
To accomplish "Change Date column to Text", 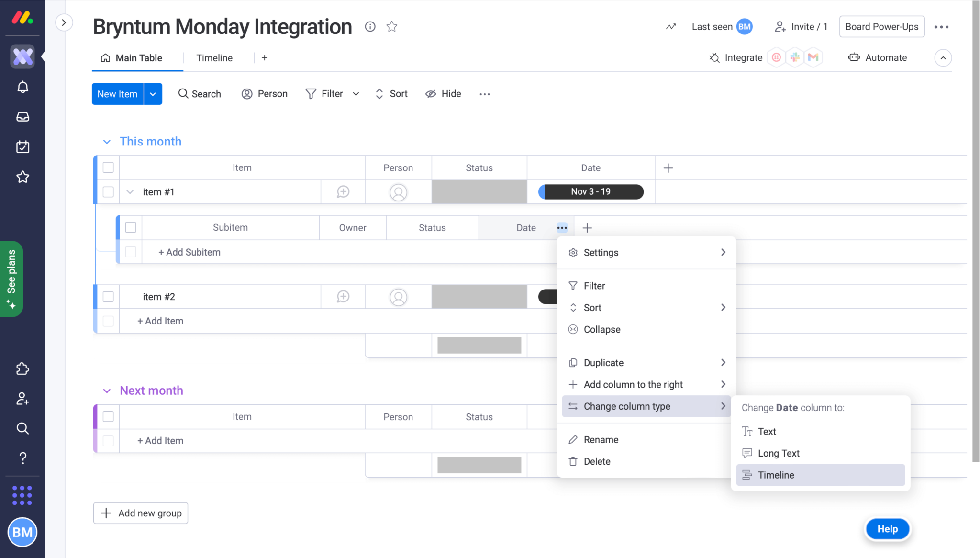I will (x=821, y=431).
